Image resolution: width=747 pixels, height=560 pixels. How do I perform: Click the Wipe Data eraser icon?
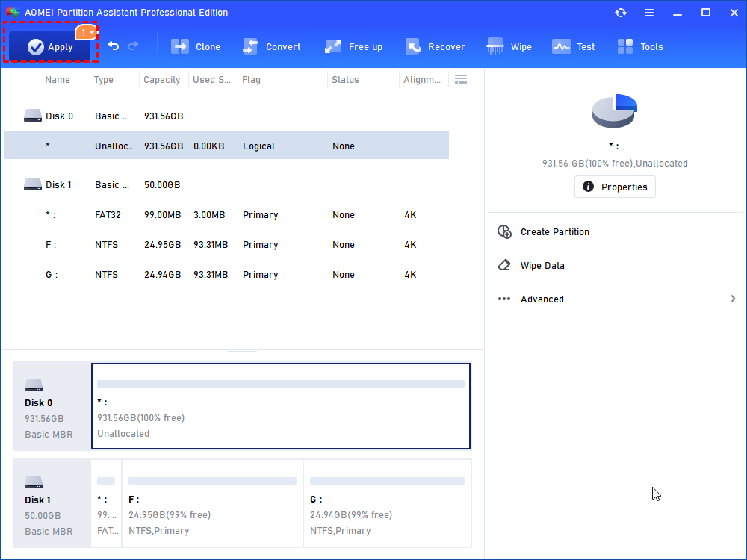click(x=504, y=265)
